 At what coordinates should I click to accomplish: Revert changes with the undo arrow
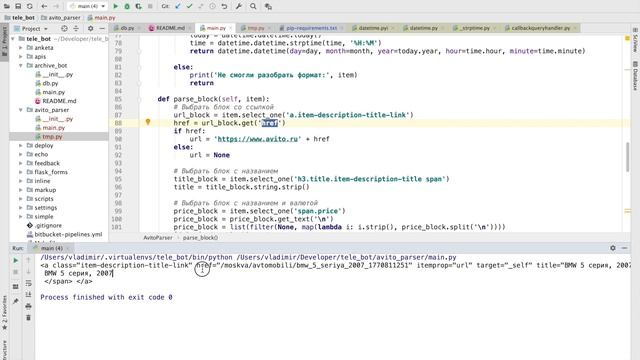click(x=224, y=7)
